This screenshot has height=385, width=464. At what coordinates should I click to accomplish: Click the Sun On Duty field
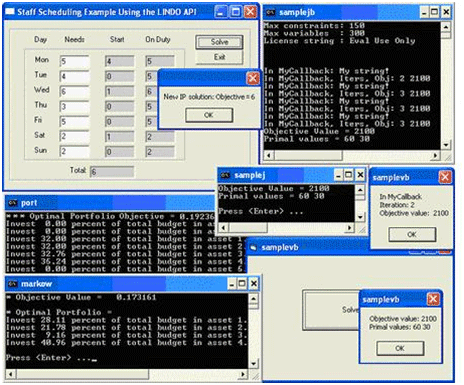[x=160, y=152]
